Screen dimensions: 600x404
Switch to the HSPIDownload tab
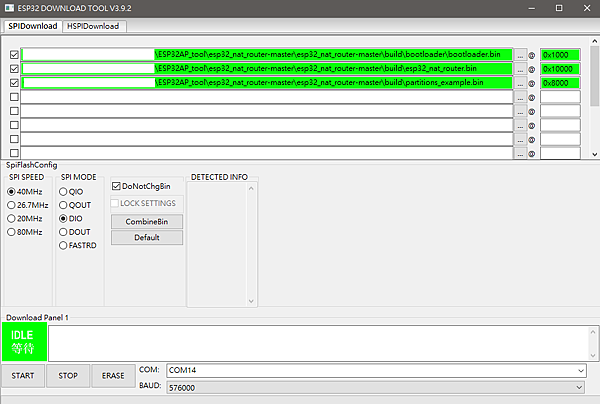93,26
